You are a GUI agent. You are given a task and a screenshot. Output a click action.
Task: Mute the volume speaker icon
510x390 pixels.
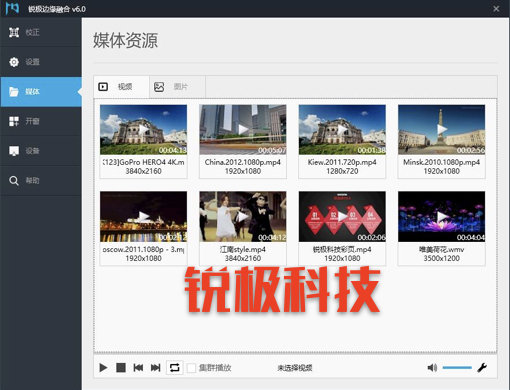432,368
